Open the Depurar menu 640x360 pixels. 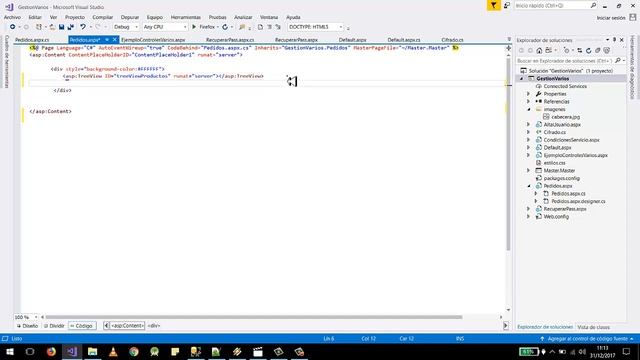click(130, 17)
